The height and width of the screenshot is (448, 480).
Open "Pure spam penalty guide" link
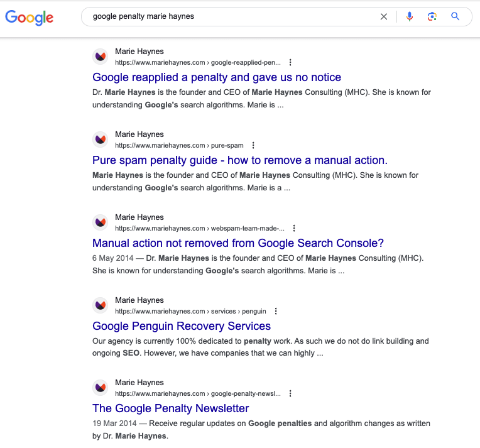(240, 160)
